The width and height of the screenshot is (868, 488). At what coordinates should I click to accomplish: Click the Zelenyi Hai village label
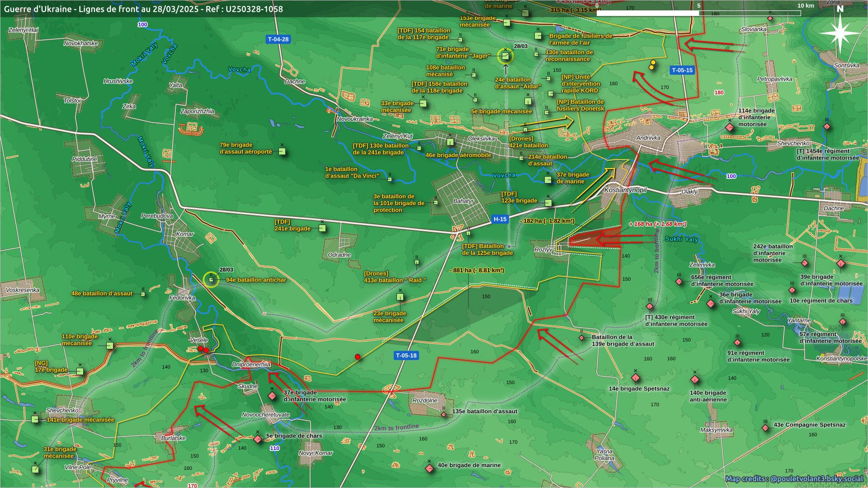24,30
